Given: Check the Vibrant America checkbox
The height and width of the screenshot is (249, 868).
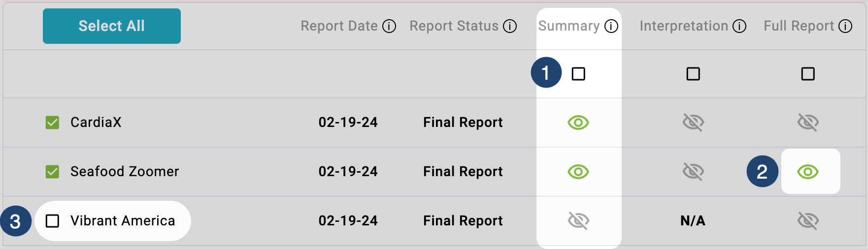Looking at the screenshot, I should coord(52,221).
